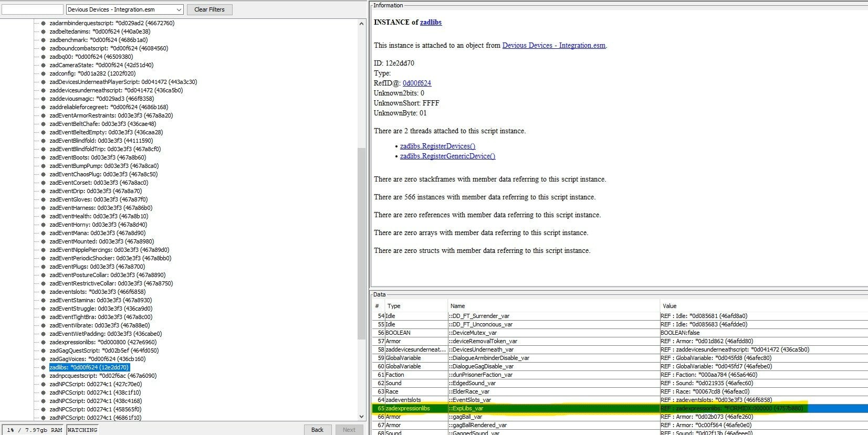Screen dimensions: 868x435
Task: Select zadCameraState tree row
Action: [x=101, y=65]
